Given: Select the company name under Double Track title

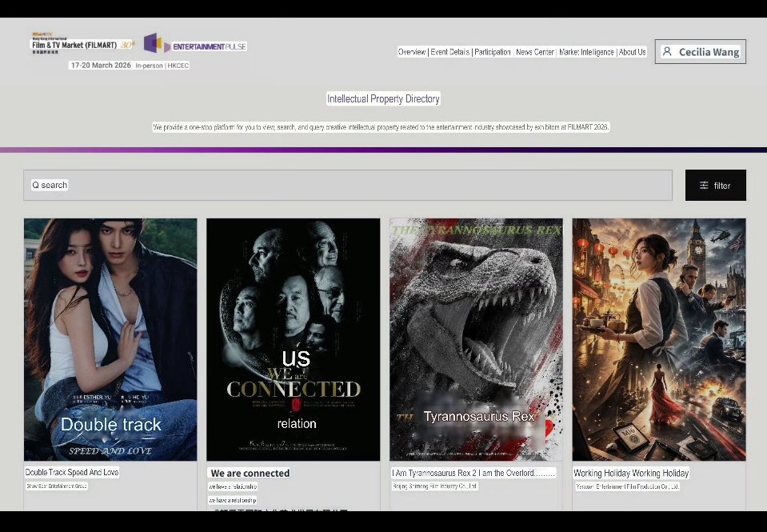Looking at the screenshot, I should [57, 486].
